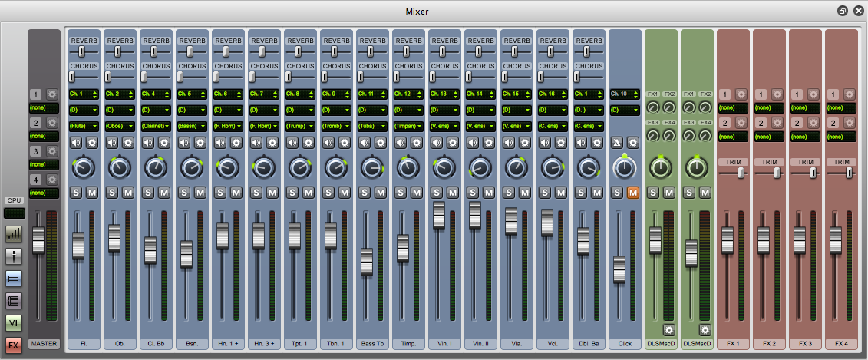Open the (Tuba) instrument dropdown on Bass Tb

[371, 126]
